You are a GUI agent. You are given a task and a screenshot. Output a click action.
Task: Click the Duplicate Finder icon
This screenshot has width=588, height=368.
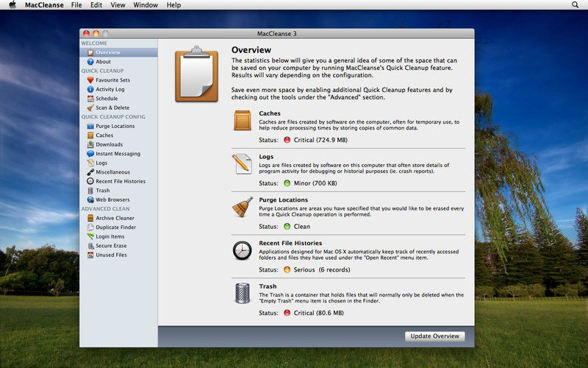90,227
